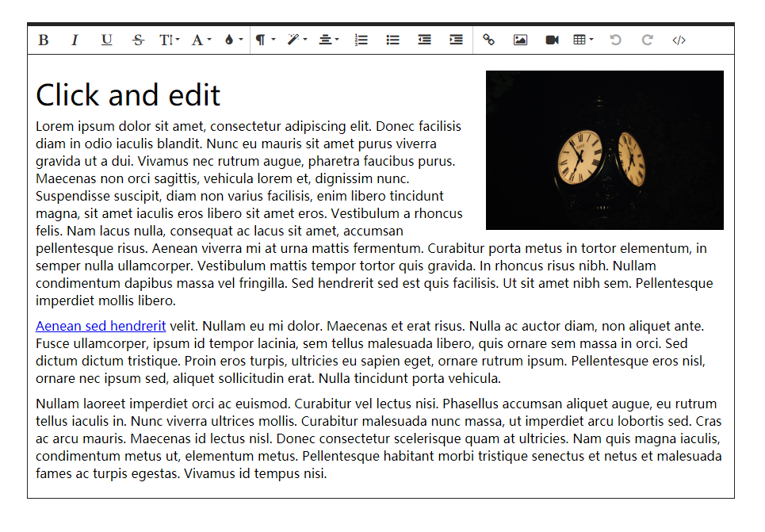The height and width of the screenshot is (532, 765).
Task: Undo the last edit
Action: [x=615, y=39]
